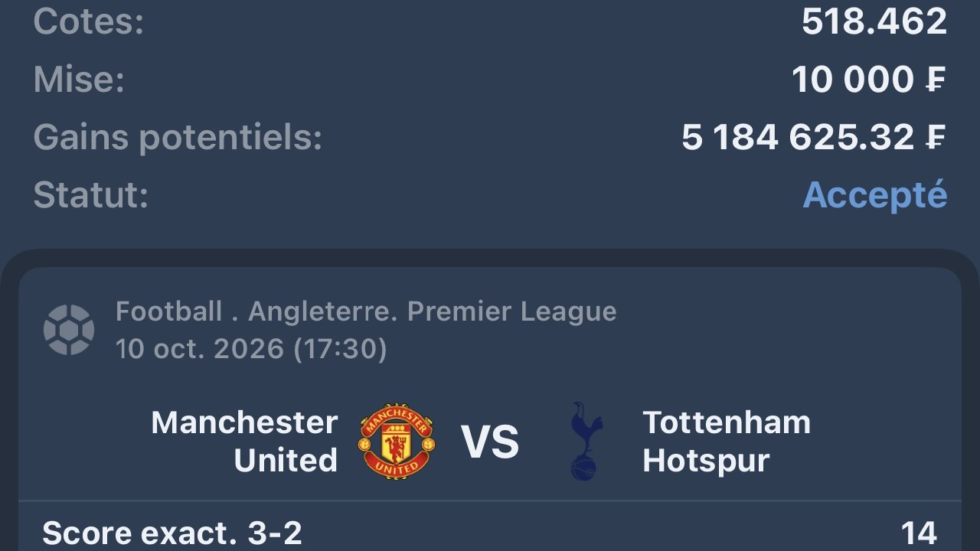This screenshot has width=980, height=551.
Task: Click the Gains potentiels amount
Action: click(x=815, y=138)
